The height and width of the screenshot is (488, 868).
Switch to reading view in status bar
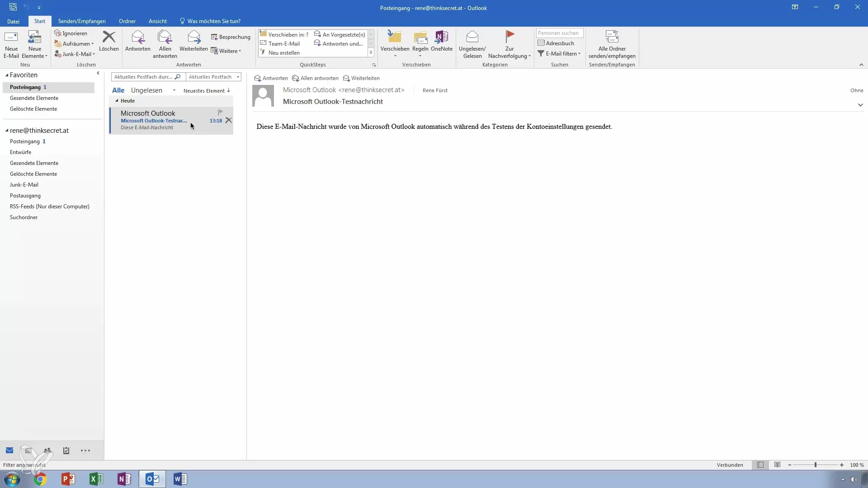click(777, 465)
